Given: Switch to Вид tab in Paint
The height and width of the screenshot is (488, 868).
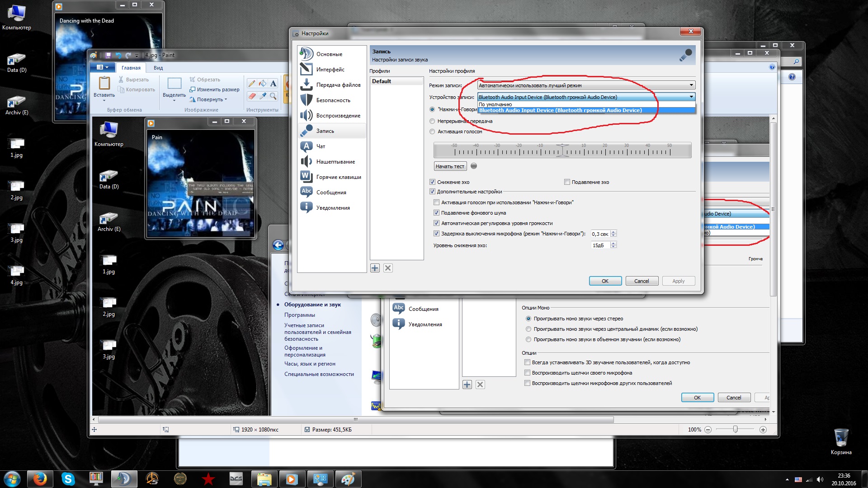Looking at the screenshot, I should [x=158, y=68].
